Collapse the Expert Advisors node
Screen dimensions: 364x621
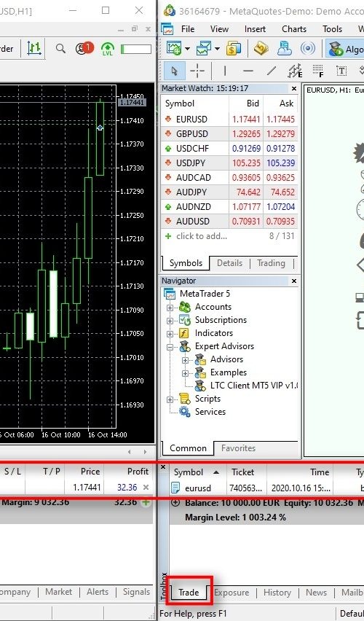pyautogui.click(x=170, y=347)
